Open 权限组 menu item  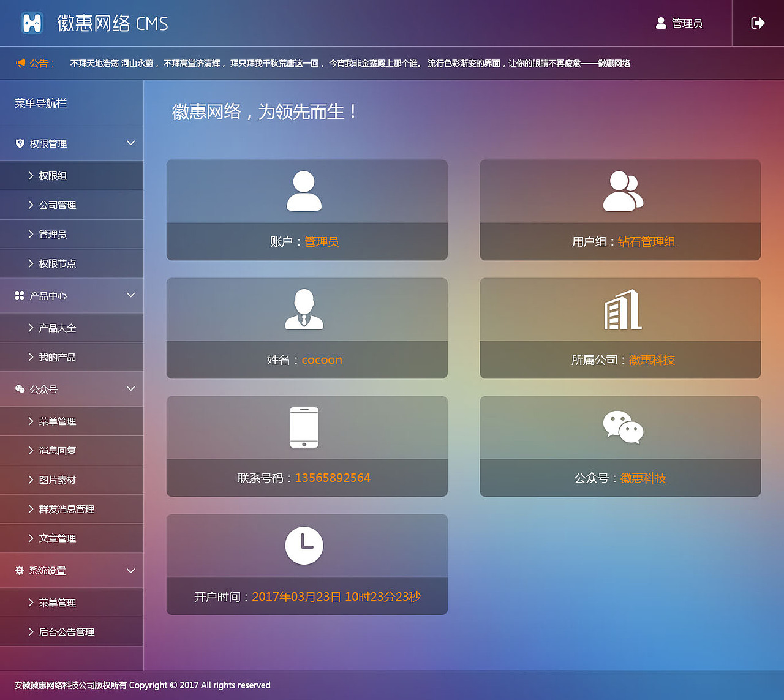click(72, 176)
